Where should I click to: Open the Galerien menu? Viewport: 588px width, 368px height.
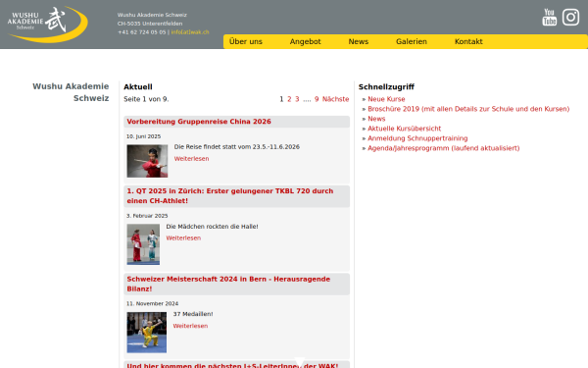pyautogui.click(x=412, y=41)
